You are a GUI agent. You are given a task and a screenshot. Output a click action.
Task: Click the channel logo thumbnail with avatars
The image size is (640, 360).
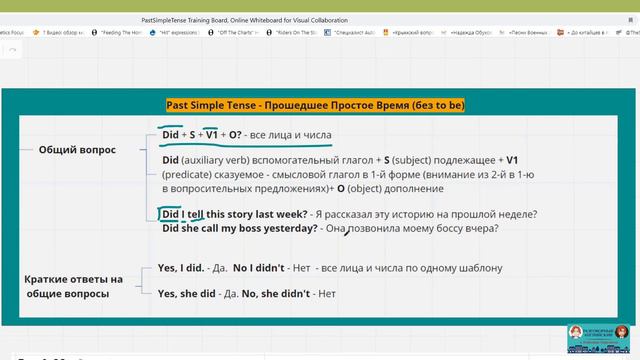(x=598, y=338)
